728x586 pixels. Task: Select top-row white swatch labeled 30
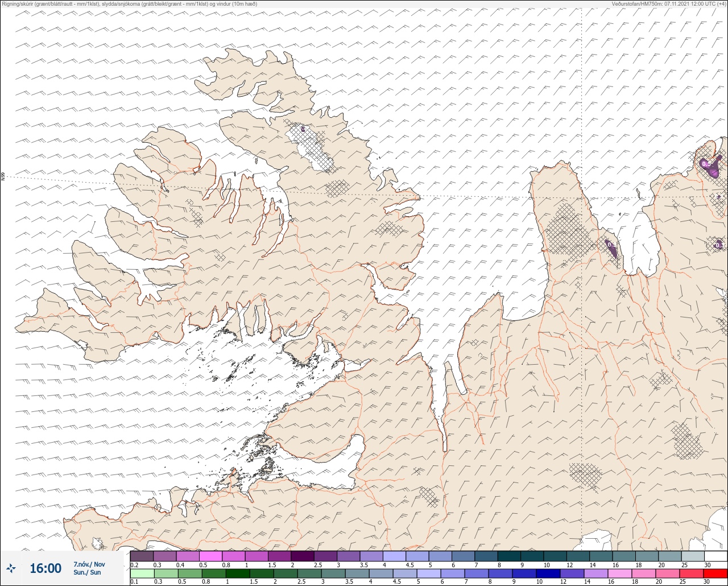coord(715,556)
